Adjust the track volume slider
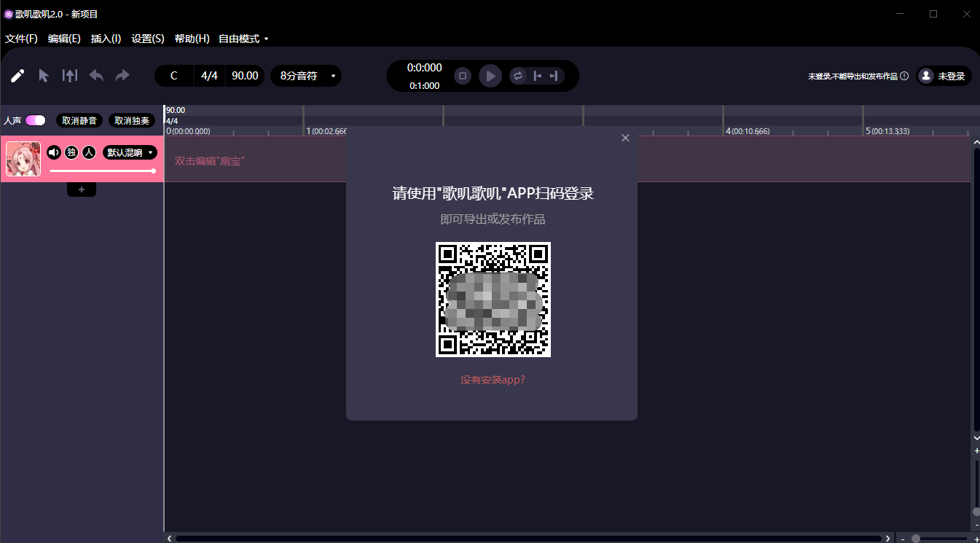The height and width of the screenshot is (543, 980). 103,171
